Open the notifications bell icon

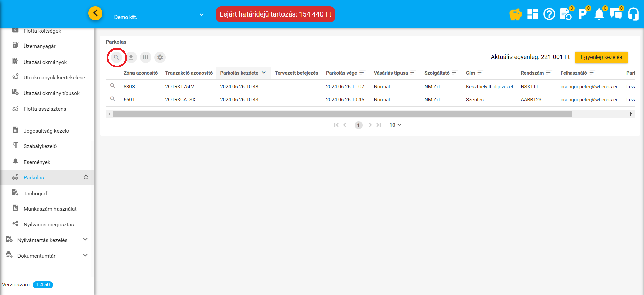coord(599,14)
